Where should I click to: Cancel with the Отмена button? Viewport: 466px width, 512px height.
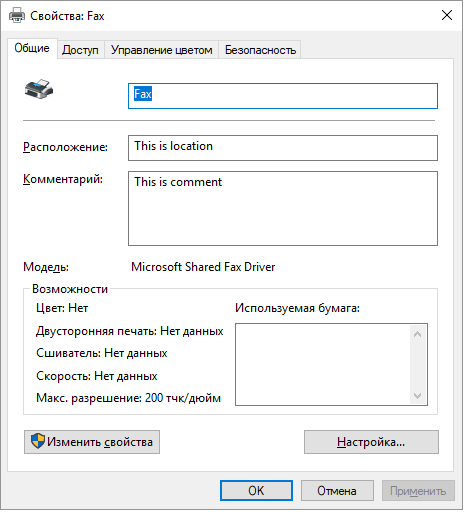pos(339,492)
